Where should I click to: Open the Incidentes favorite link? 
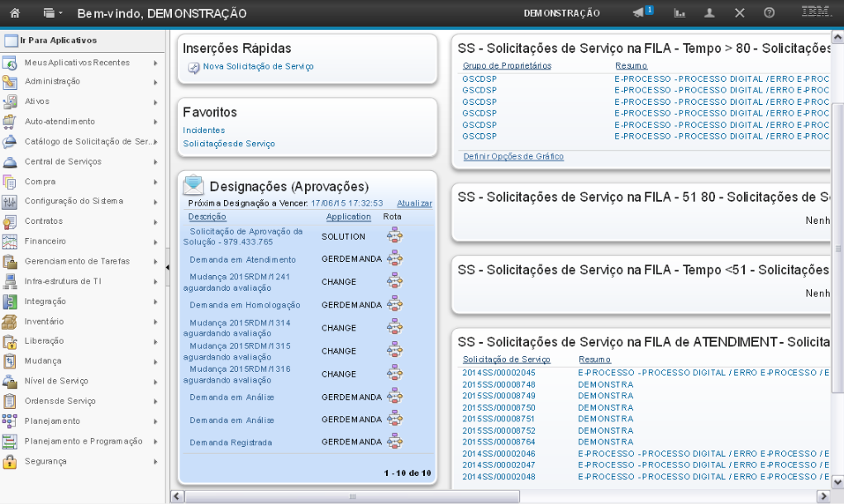pyautogui.click(x=203, y=131)
